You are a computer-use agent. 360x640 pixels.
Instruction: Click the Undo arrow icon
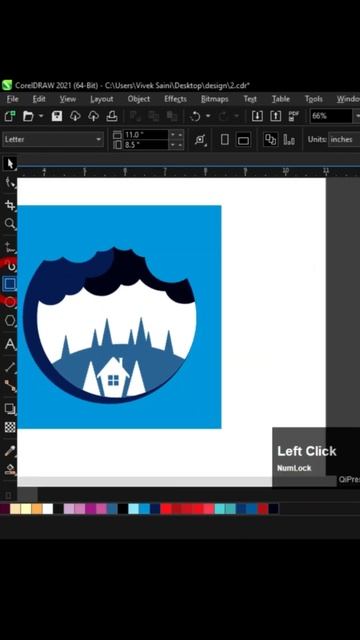pyautogui.click(x=195, y=116)
